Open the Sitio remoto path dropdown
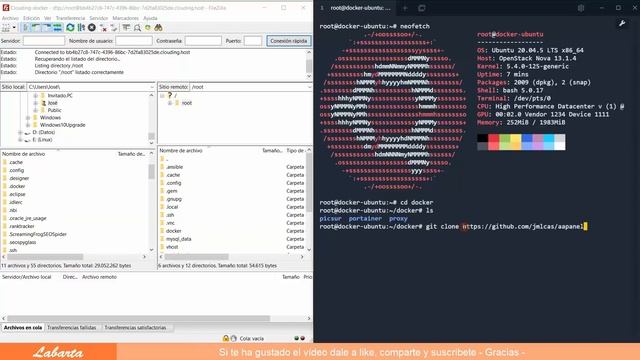 click(309, 87)
